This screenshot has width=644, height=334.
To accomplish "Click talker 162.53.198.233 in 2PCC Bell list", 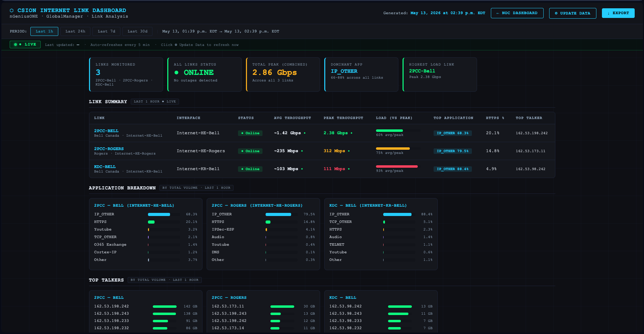I will tap(111, 321).
